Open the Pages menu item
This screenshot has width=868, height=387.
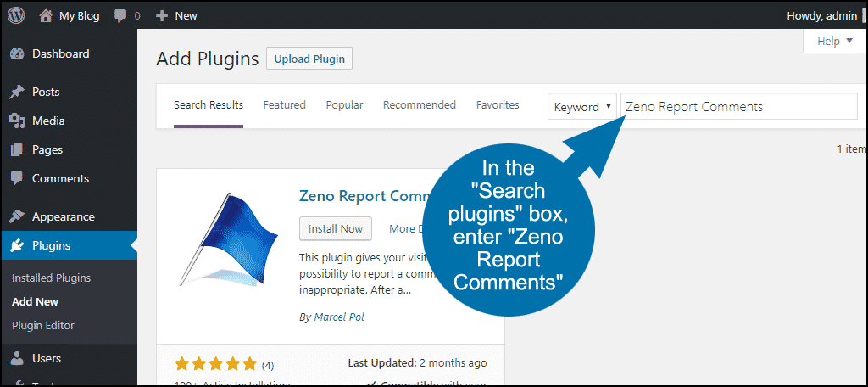click(x=47, y=149)
